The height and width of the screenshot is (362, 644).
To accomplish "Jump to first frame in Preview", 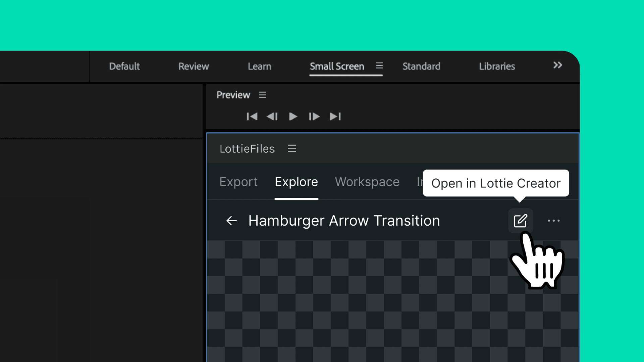I will 252,116.
